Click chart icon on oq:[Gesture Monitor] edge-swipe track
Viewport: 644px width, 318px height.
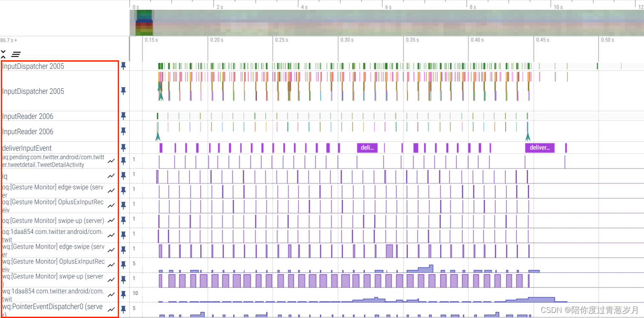click(111, 191)
